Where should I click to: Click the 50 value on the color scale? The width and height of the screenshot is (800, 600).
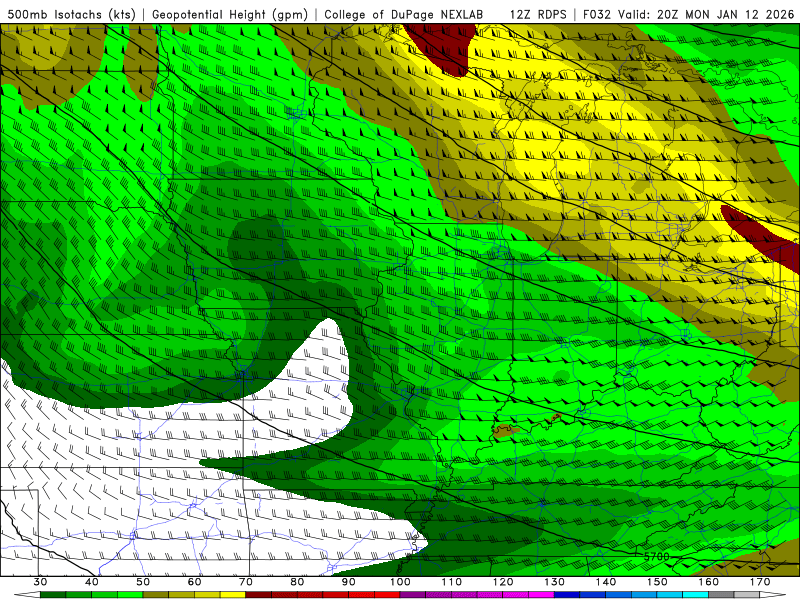pyautogui.click(x=143, y=582)
